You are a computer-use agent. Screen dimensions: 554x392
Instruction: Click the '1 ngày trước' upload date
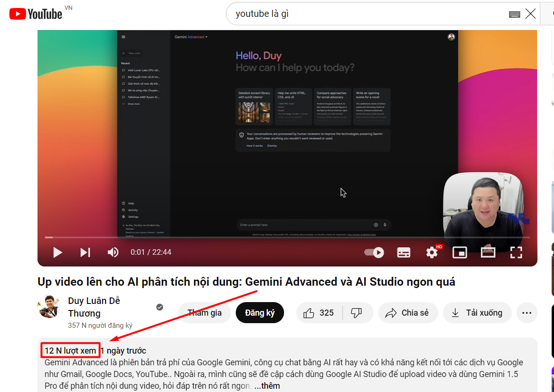[x=123, y=351]
